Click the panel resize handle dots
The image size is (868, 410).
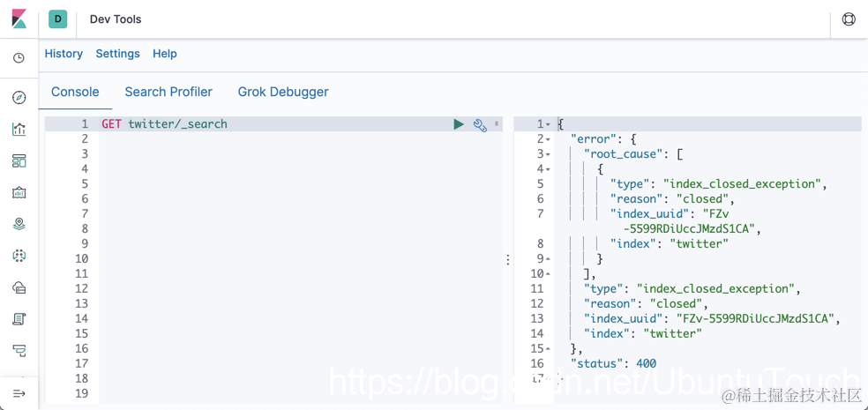tap(507, 259)
